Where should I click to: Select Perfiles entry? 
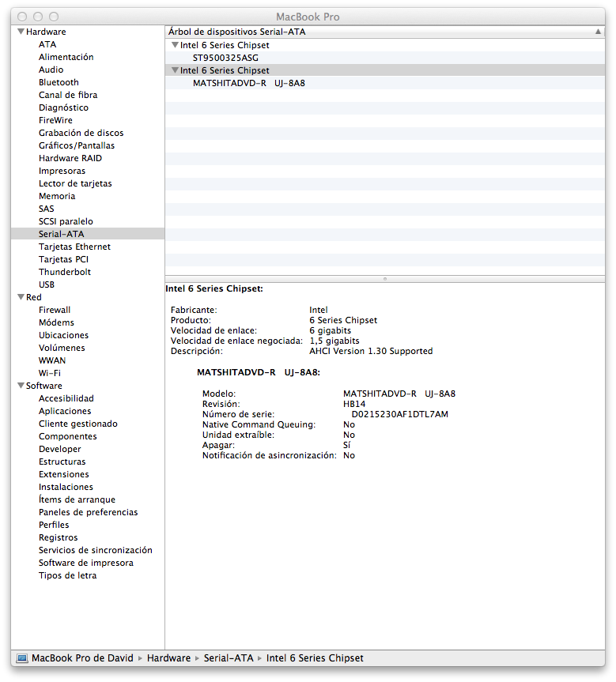tap(54, 524)
